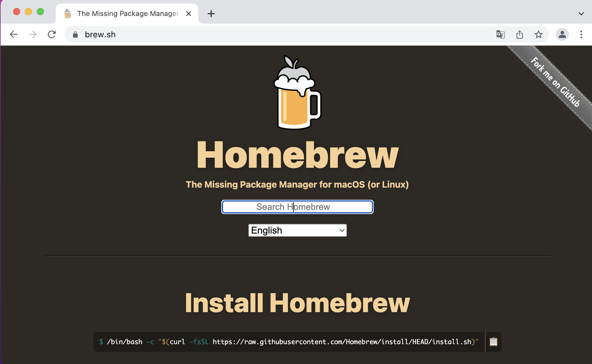This screenshot has height=364, width=592.
Task: Bookmark this tab with star icon
Action: [x=538, y=34]
